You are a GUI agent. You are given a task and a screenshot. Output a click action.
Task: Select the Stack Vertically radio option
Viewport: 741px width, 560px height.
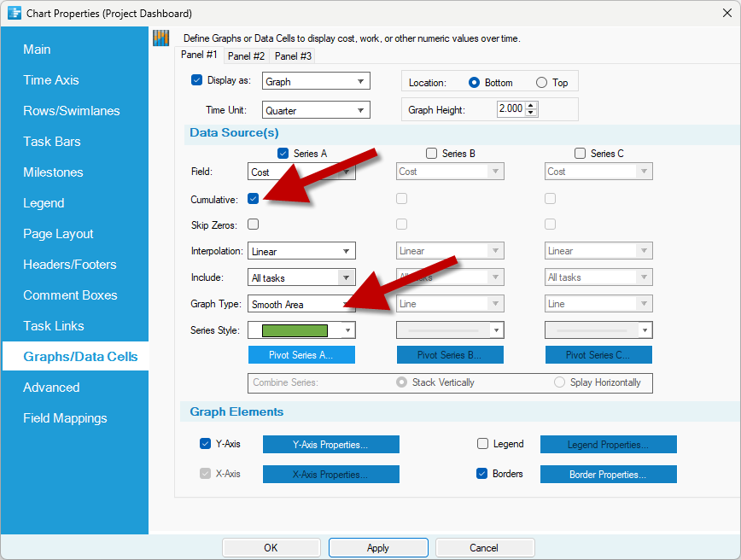pos(402,382)
